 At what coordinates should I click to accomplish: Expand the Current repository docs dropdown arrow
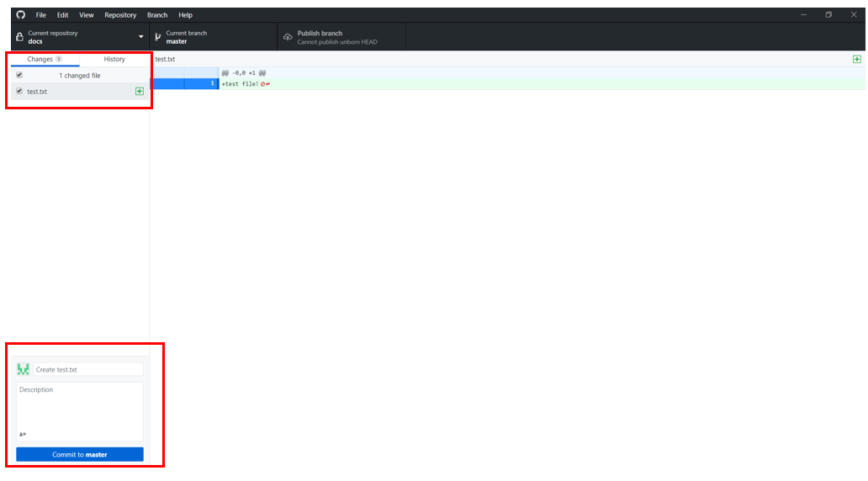pyautogui.click(x=140, y=37)
